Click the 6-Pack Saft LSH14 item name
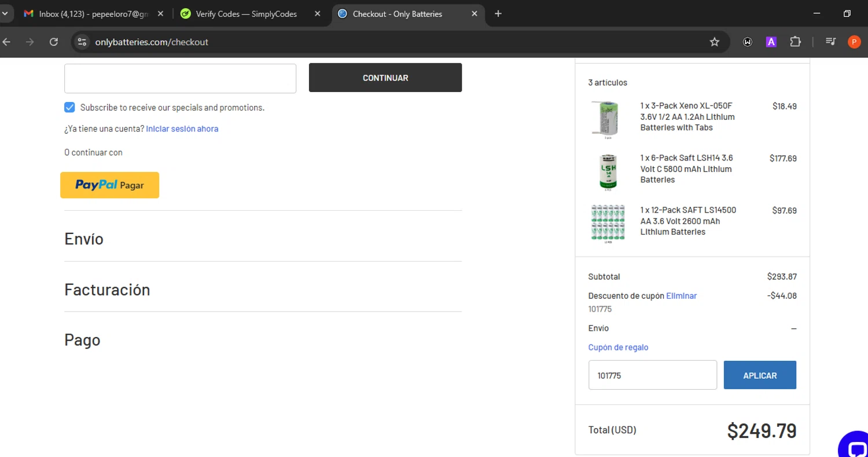The image size is (868, 457). [x=687, y=169]
